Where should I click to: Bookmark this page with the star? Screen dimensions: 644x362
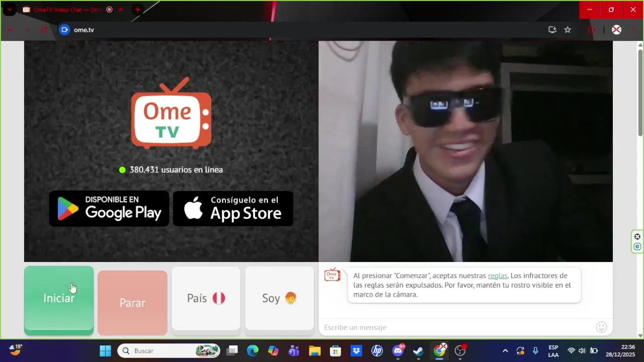pos(568,30)
